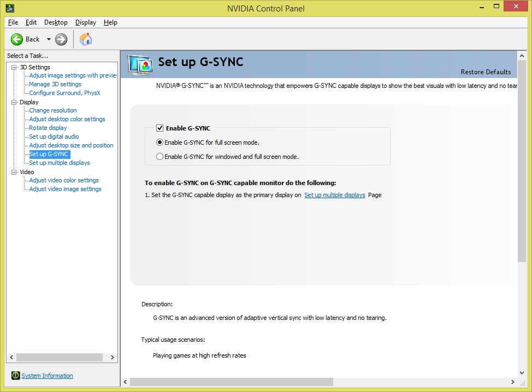Image resolution: width=532 pixels, height=392 pixels.
Task: Click the main pane horizontal scrollbar thumb
Action: pos(232,382)
